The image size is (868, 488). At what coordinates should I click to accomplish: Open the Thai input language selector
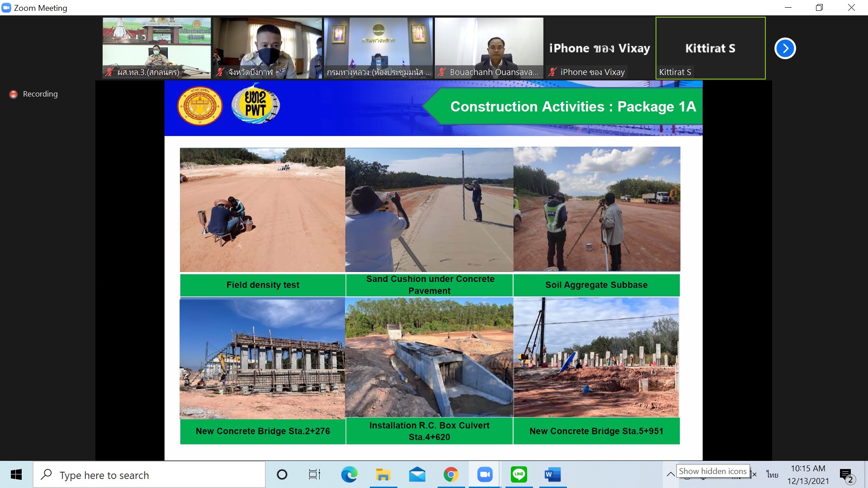click(x=772, y=474)
